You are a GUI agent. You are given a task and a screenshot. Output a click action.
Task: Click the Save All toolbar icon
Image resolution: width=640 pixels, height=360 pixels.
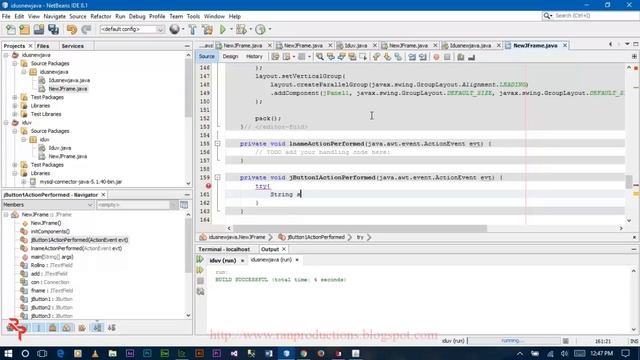(x=53, y=29)
